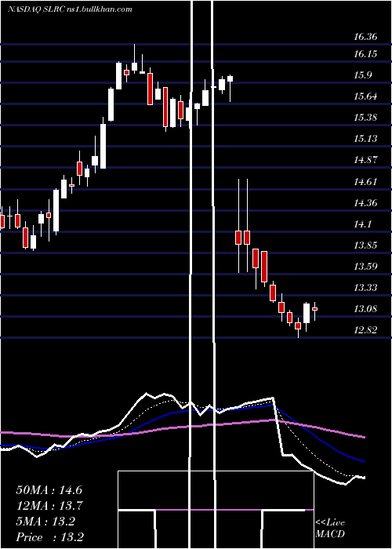The image size is (392, 549).
Task: Click the NASDAQ SLRC ns1.bullkhan.com header text
Action: 70,9
